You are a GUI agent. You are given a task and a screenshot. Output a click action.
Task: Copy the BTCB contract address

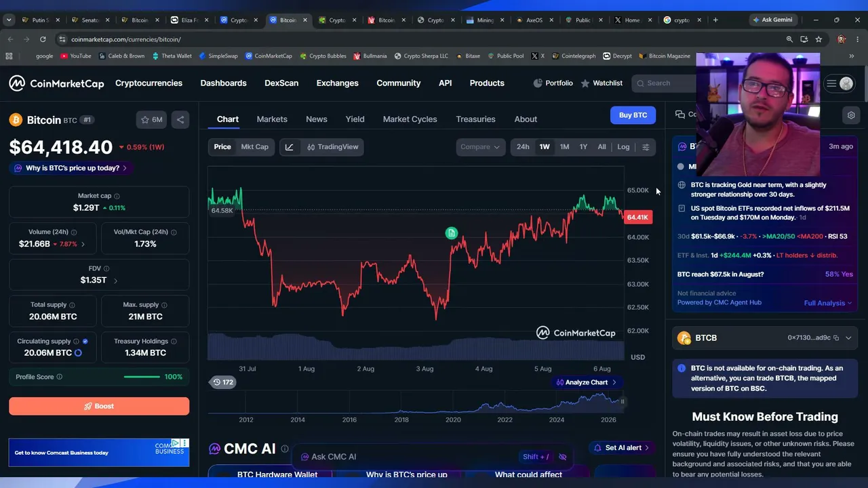836,338
